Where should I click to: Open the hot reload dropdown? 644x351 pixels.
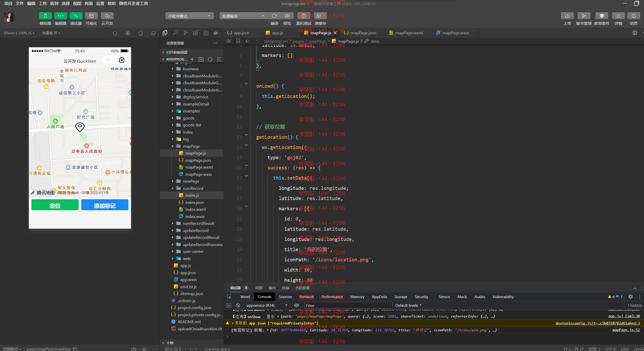click(x=51, y=33)
